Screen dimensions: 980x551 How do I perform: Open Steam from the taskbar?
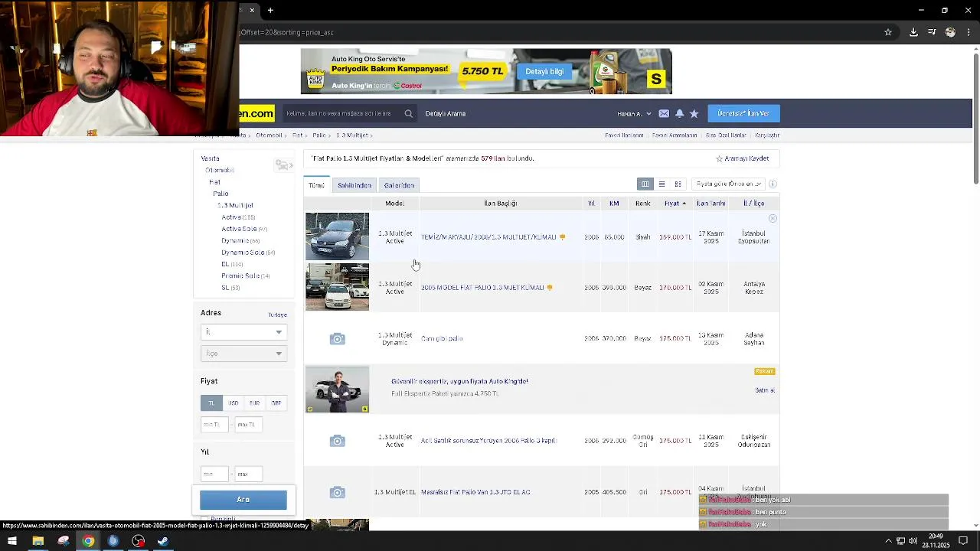click(x=163, y=541)
